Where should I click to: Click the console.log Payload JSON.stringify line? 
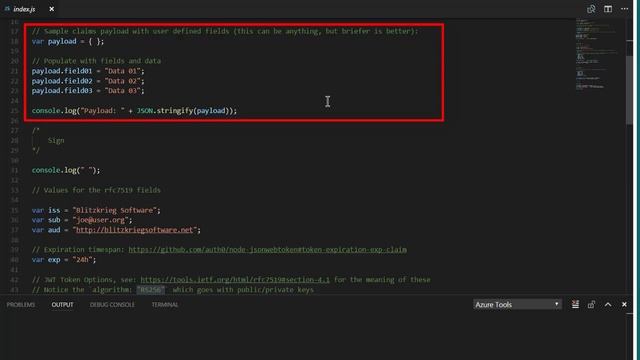pos(134,111)
